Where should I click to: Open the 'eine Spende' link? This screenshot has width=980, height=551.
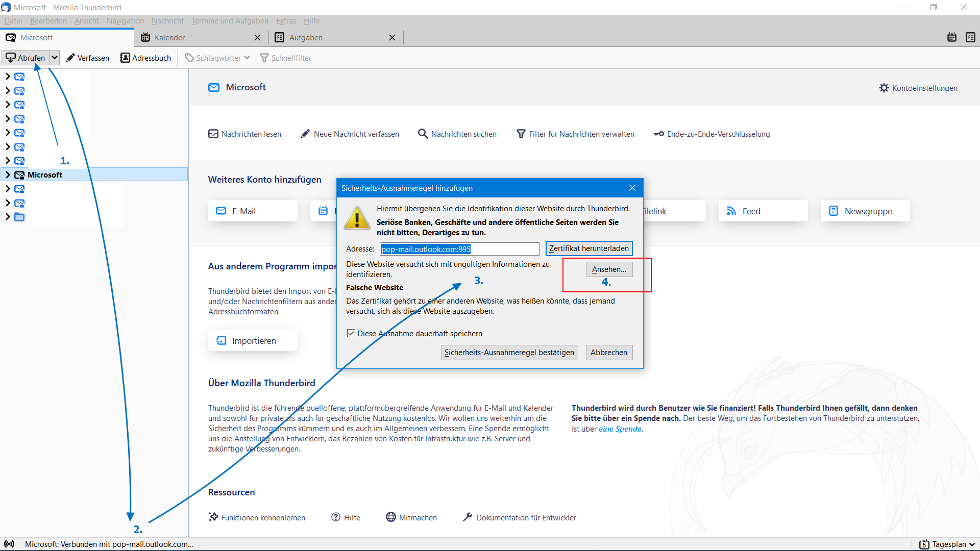[620, 429]
